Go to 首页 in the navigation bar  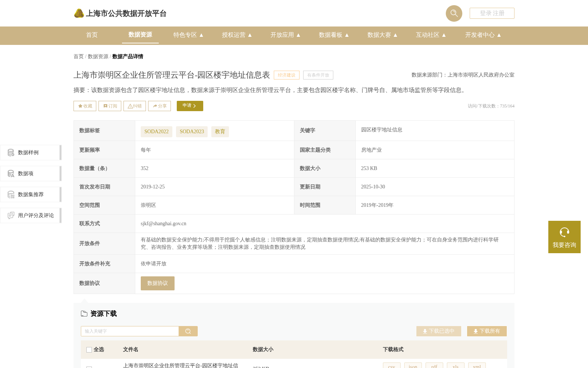tap(92, 35)
